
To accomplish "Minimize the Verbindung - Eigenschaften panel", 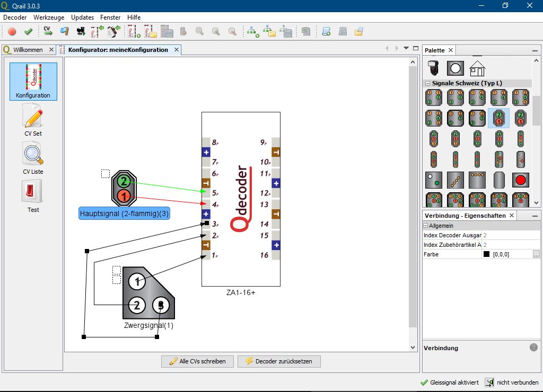I will [x=535, y=216].
